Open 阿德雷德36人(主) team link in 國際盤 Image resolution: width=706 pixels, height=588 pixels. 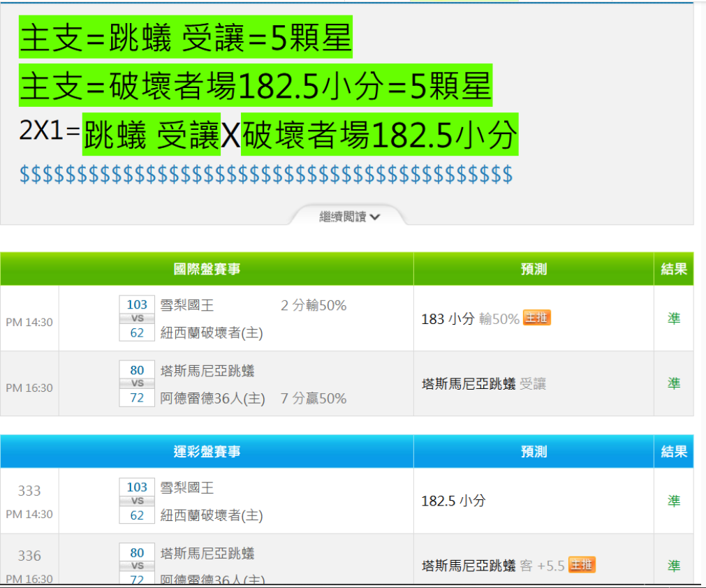click(x=212, y=399)
